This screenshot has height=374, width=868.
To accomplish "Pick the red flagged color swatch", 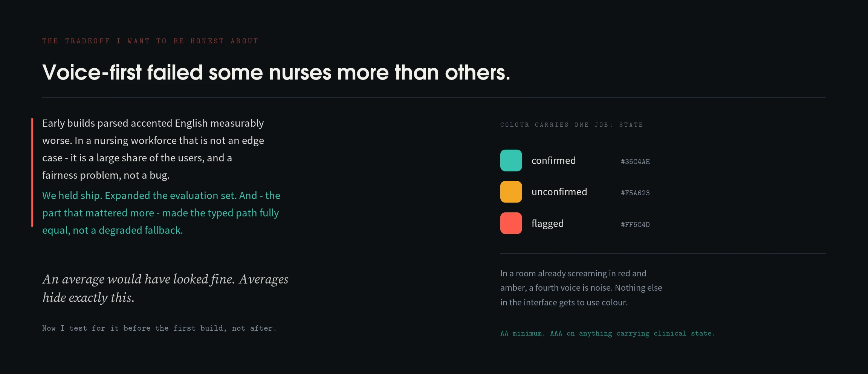I will tap(511, 223).
